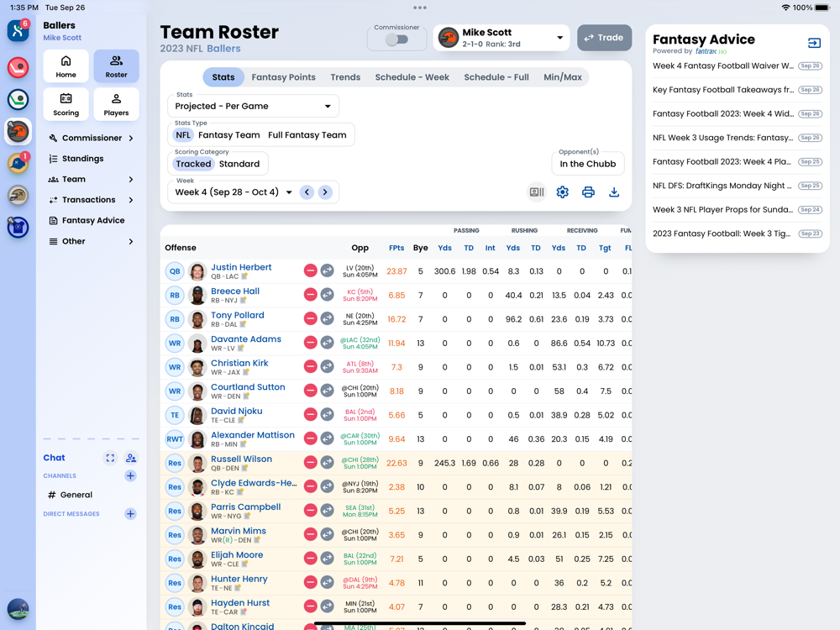Print the roster table
The image size is (840, 630).
pyautogui.click(x=588, y=192)
